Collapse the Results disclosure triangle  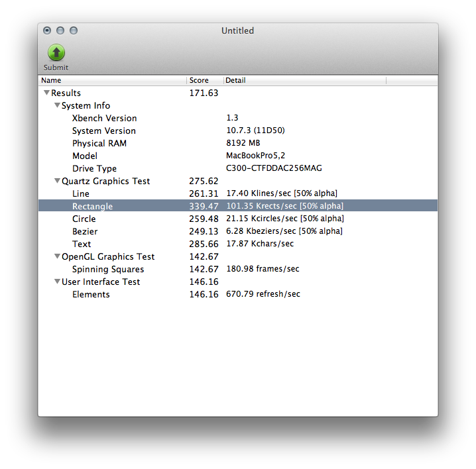46,93
